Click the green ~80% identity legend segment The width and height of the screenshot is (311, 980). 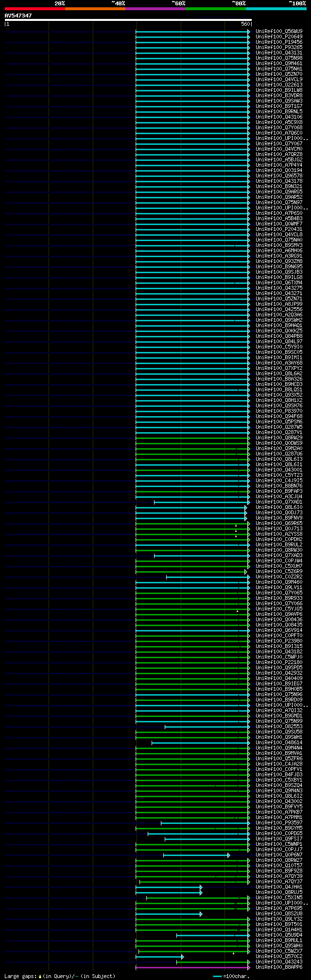pos(215,9)
